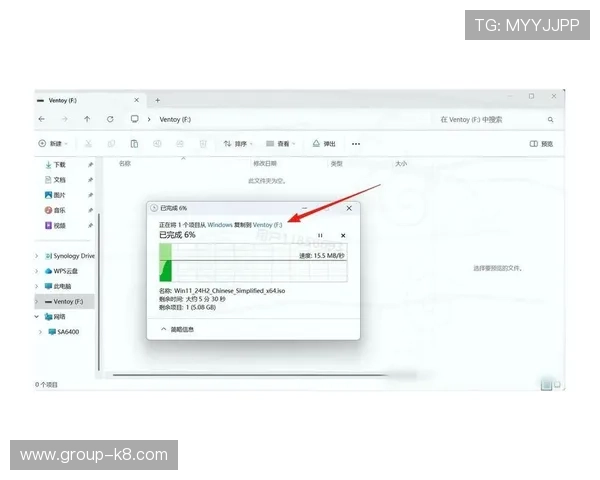
Task: Click the address bar breadcrumb chevron
Action: [149, 119]
